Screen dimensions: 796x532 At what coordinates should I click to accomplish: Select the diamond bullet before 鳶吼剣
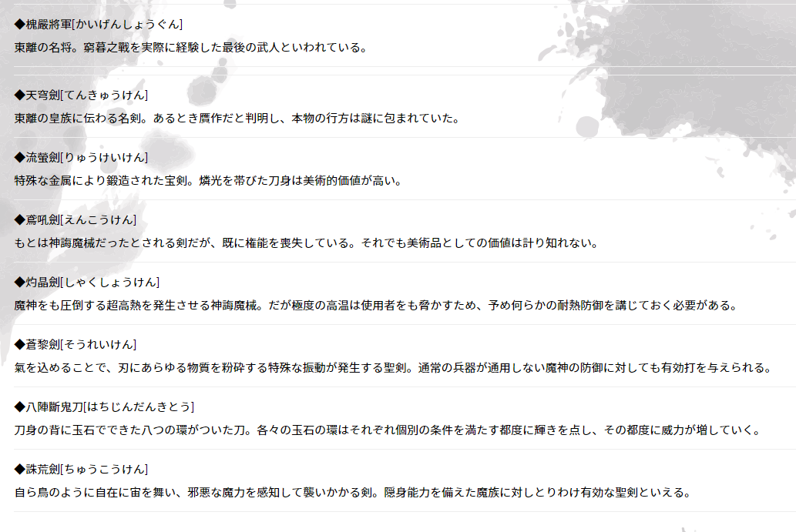[20, 219]
